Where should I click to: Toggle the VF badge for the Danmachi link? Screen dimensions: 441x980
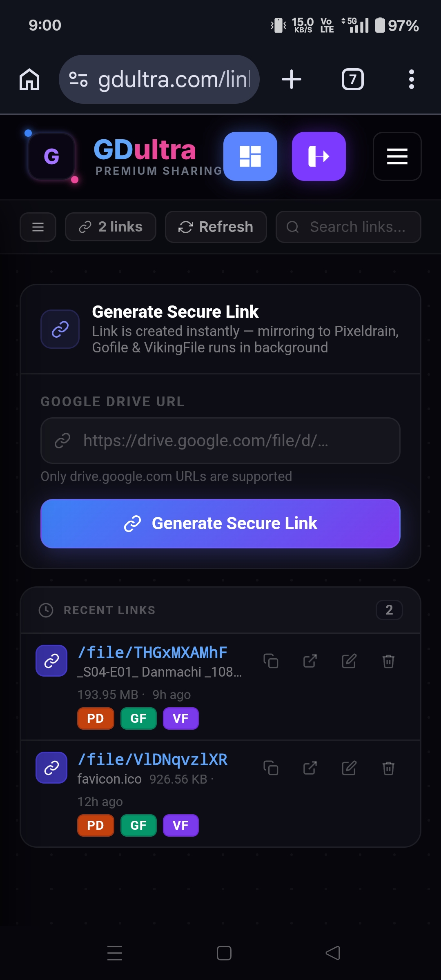point(180,718)
